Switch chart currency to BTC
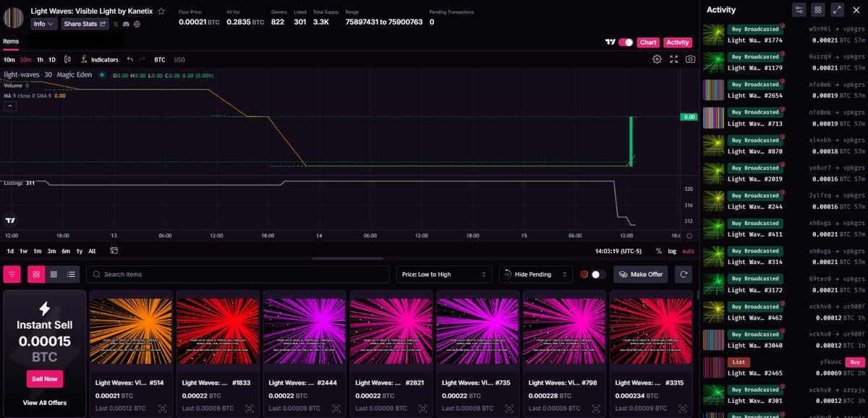The image size is (868, 418). pos(160,59)
